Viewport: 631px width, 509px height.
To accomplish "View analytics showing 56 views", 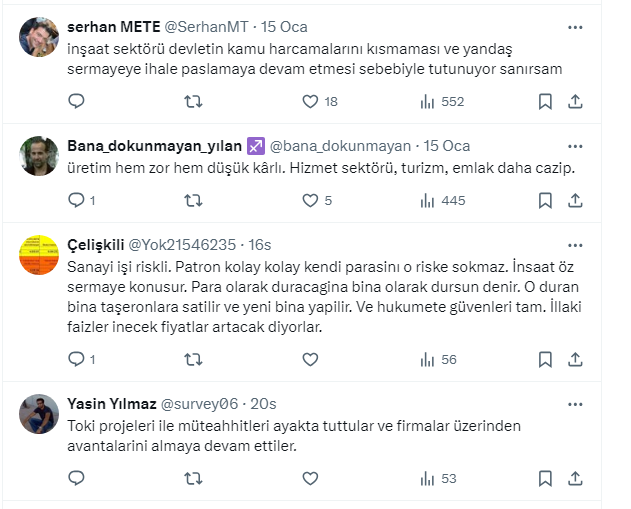I will [438, 360].
